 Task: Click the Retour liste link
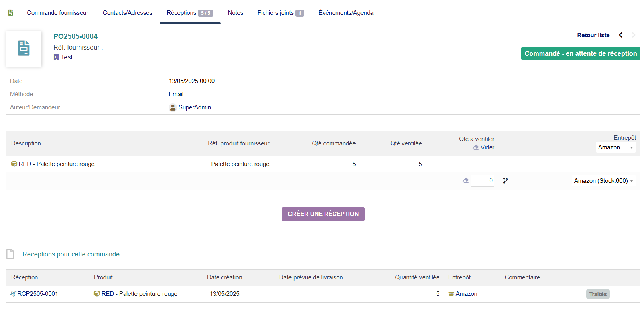point(593,35)
